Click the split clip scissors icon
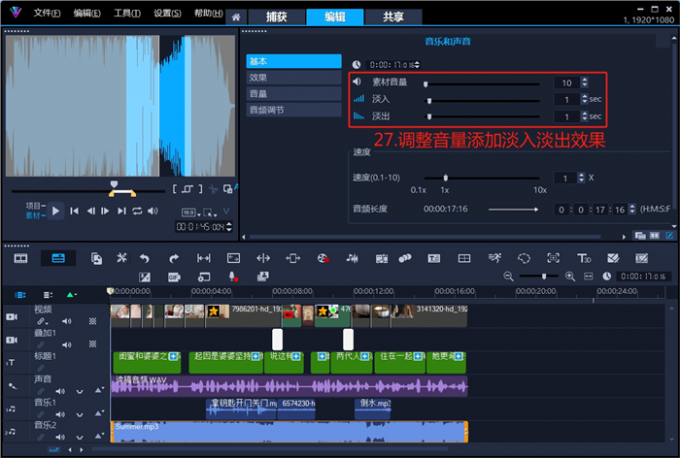 [x=213, y=189]
